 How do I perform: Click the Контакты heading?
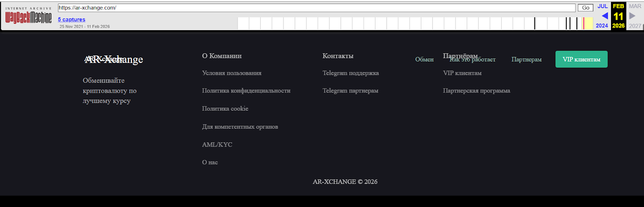(x=338, y=56)
